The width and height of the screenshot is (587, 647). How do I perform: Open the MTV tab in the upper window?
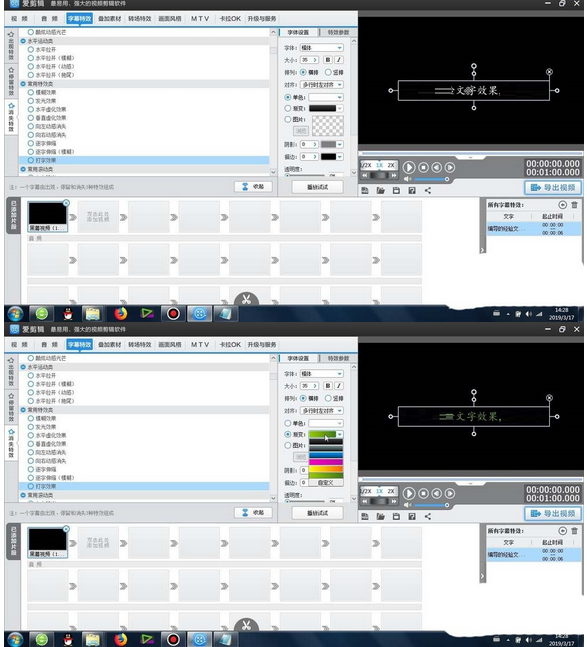tap(200, 19)
